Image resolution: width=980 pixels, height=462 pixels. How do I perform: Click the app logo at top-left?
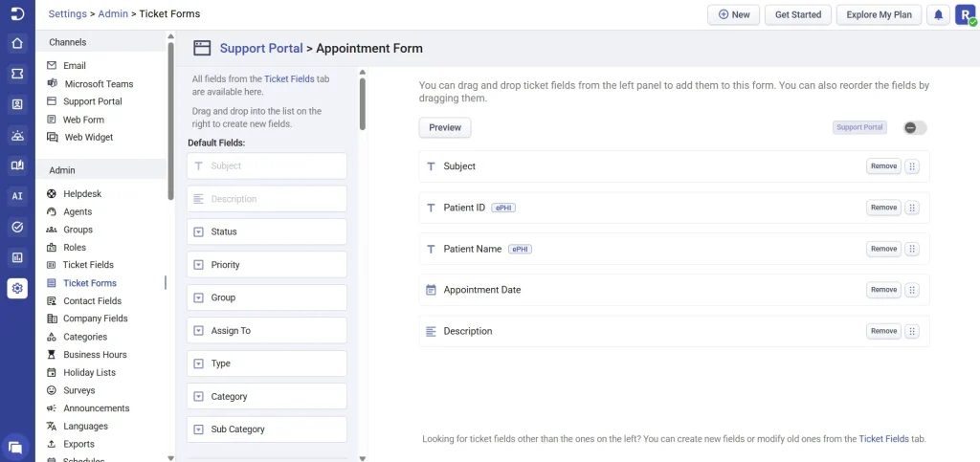point(17,13)
